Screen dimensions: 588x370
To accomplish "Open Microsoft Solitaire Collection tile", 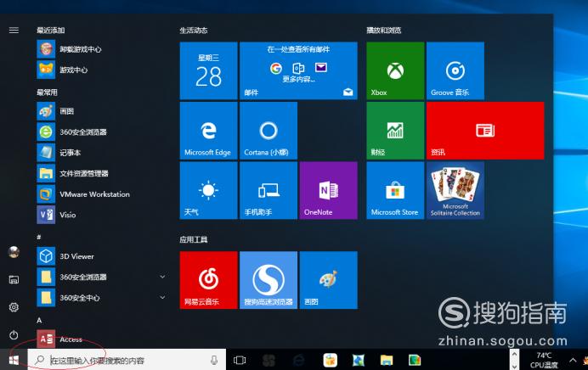I will (x=455, y=190).
